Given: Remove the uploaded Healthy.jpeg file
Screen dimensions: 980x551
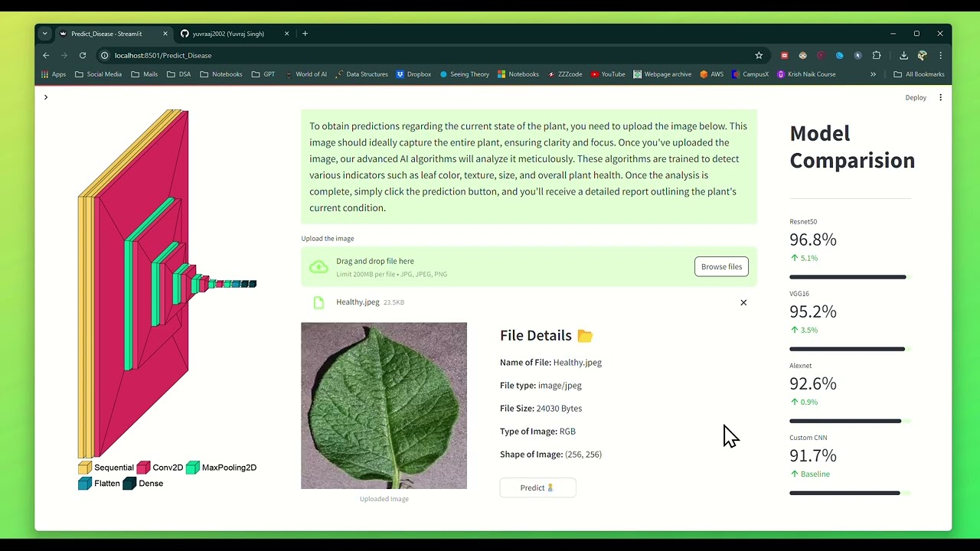Looking at the screenshot, I should [743, 302].
